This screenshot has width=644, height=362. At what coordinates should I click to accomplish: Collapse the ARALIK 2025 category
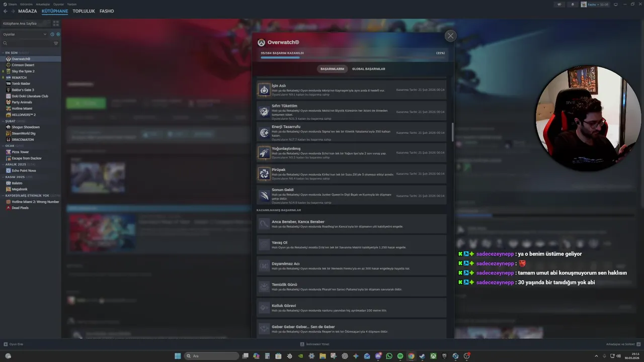coord(3,164)
